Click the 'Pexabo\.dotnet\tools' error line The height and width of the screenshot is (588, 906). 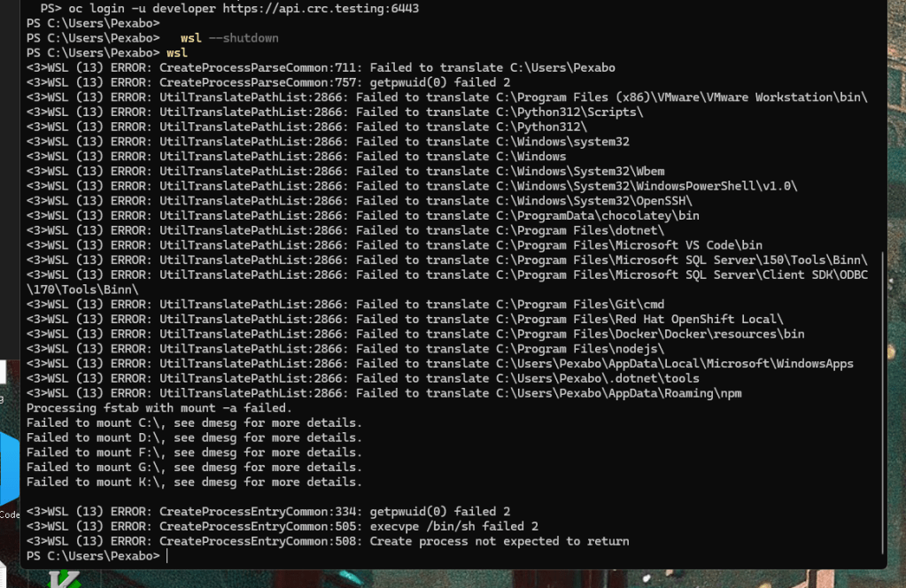tap(363, 378)
